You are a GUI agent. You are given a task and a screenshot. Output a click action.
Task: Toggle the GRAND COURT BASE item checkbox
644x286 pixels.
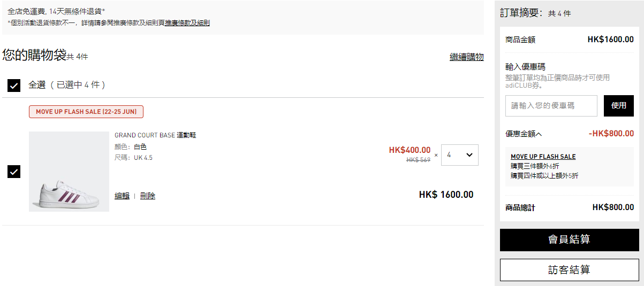14,172
